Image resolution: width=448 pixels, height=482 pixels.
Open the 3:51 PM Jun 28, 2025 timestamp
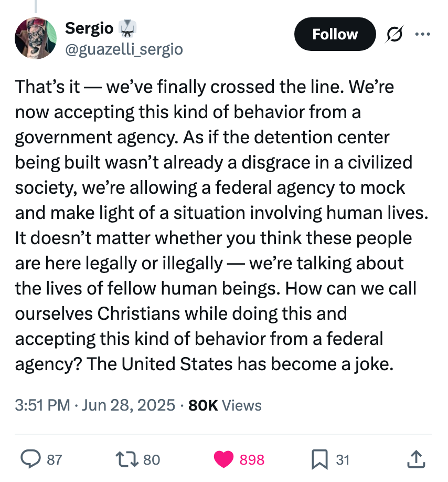(x=95, y=405)
